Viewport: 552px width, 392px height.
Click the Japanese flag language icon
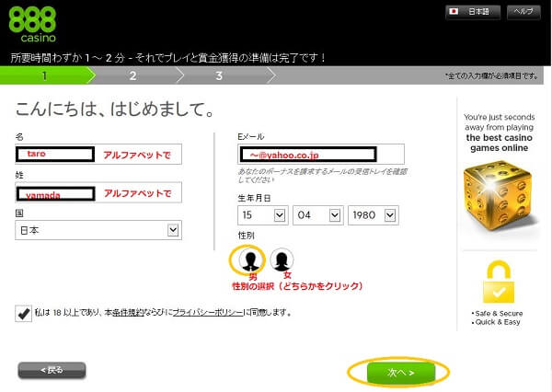454,12
